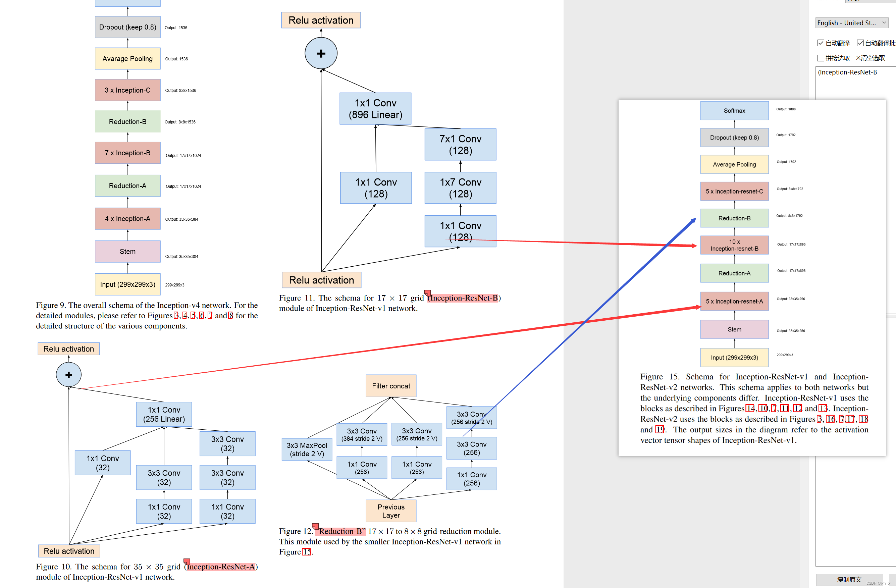
Task: Click figure reference "15" in Figure 12 caption
Action: [307, 551]
